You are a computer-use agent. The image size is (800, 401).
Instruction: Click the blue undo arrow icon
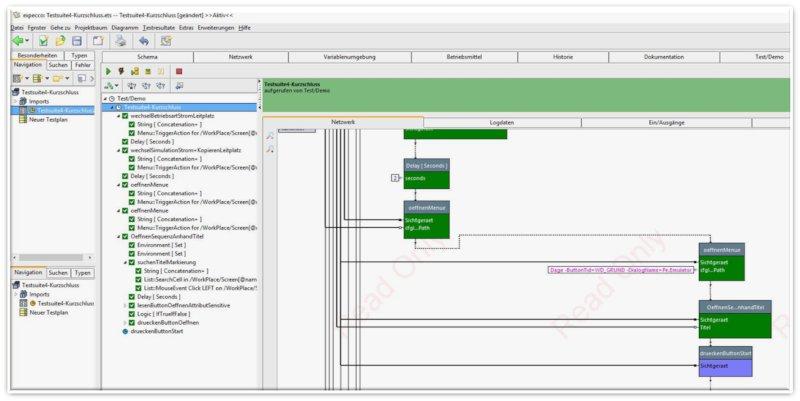click(144, 41)
